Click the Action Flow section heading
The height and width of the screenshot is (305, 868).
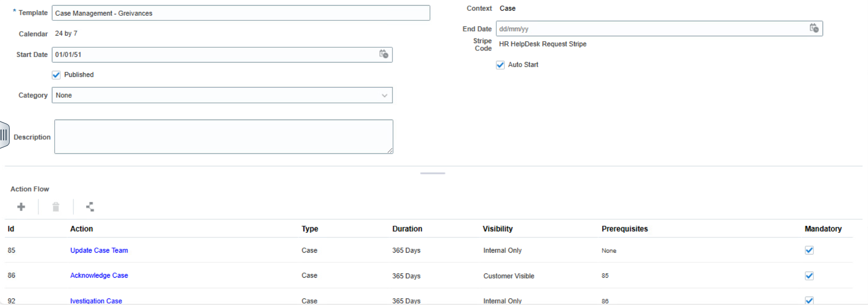(30, 189)
